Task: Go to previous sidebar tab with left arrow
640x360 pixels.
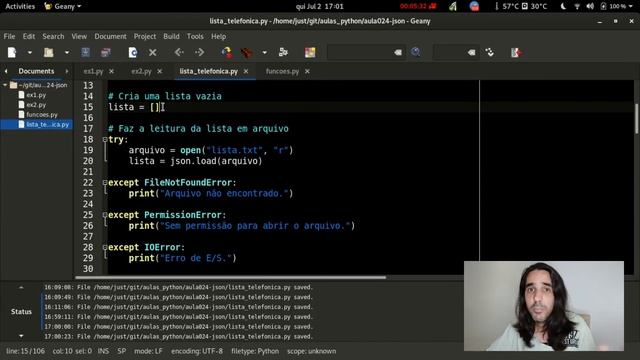Action: click(x=6, y=71)
